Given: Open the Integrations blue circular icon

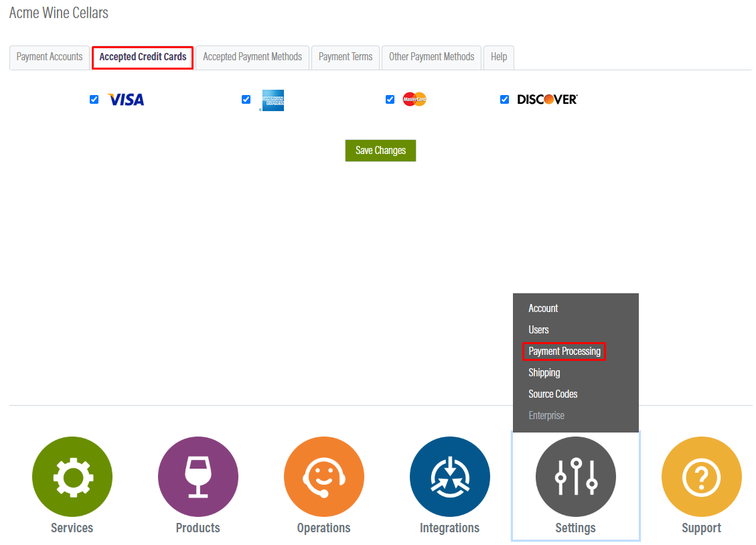Looking at the screenshot, I should click(450, 477).
